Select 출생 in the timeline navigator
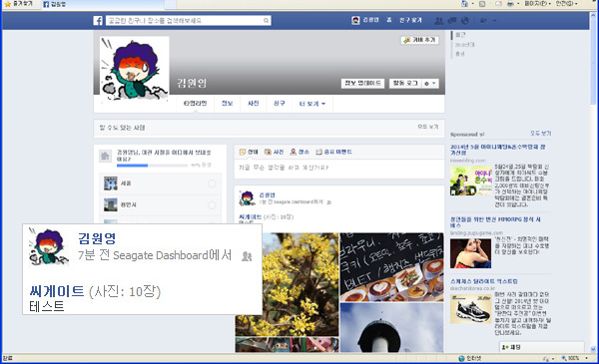The width and height of the screenshot is (599, 364). click(460, 54)
